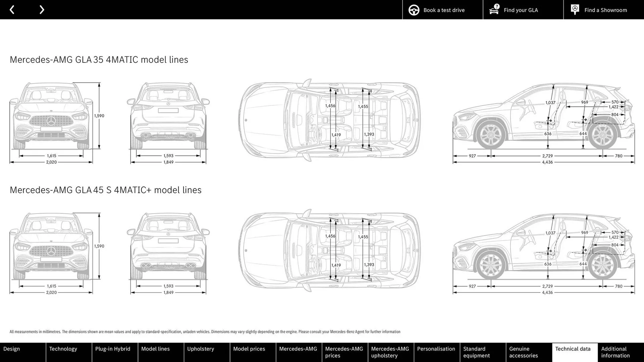
Task: Click the car icon beside Find your GLA
Action: [493, 11]
